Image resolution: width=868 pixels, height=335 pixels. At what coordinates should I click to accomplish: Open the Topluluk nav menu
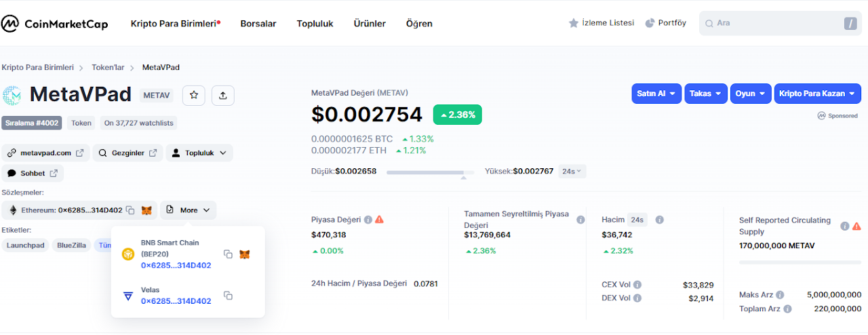tap(315, 23)
